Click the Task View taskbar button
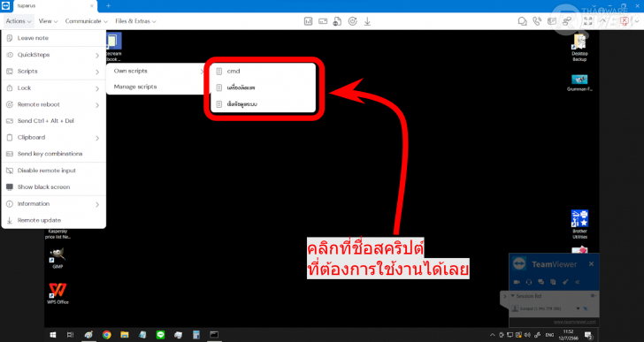This screenshot has width=644, height=342. [x=70, y=335]
